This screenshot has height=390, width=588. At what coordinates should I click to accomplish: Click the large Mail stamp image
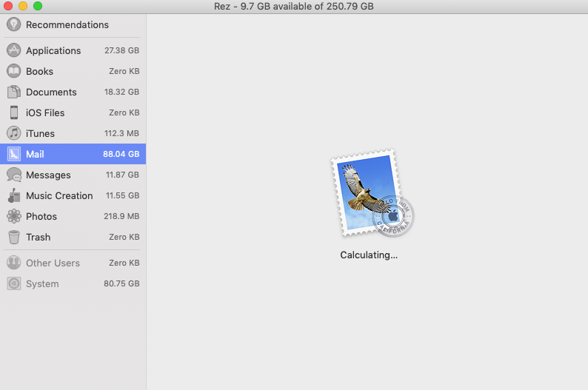pyautogui.click(x=372, y=193)
